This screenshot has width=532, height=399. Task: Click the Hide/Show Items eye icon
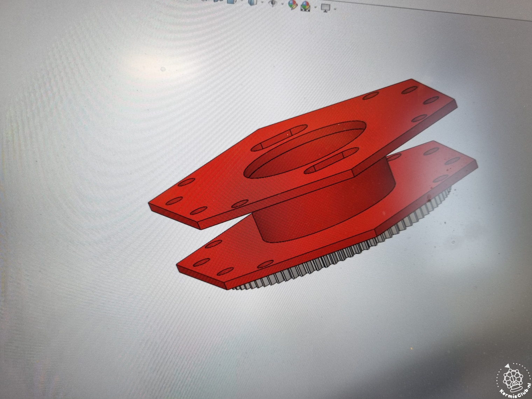[272, 3]
